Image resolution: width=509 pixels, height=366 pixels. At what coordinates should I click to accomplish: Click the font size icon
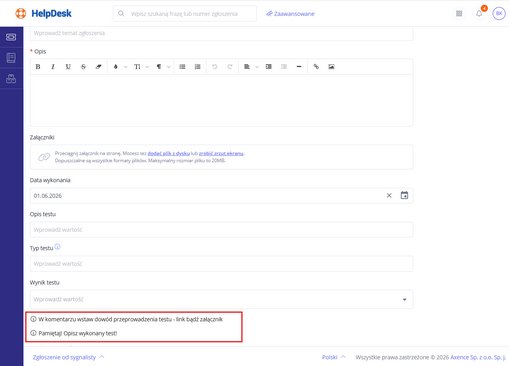137,67
